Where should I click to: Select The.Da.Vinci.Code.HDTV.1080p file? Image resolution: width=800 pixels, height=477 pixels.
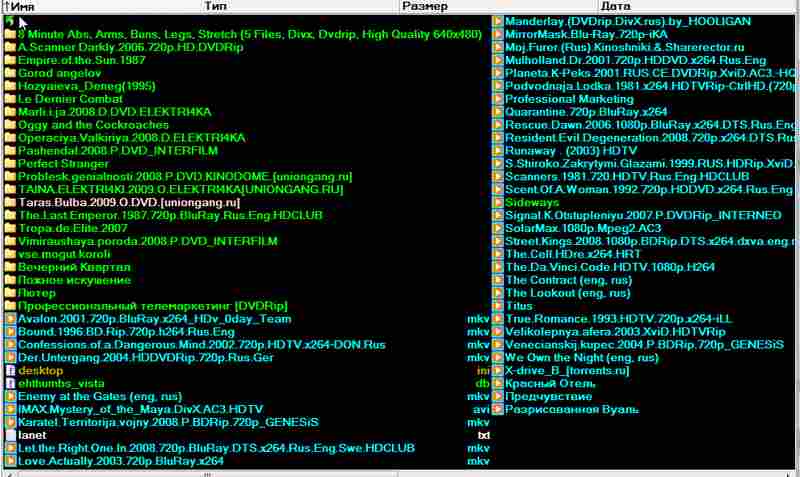[x=610, y=267]
